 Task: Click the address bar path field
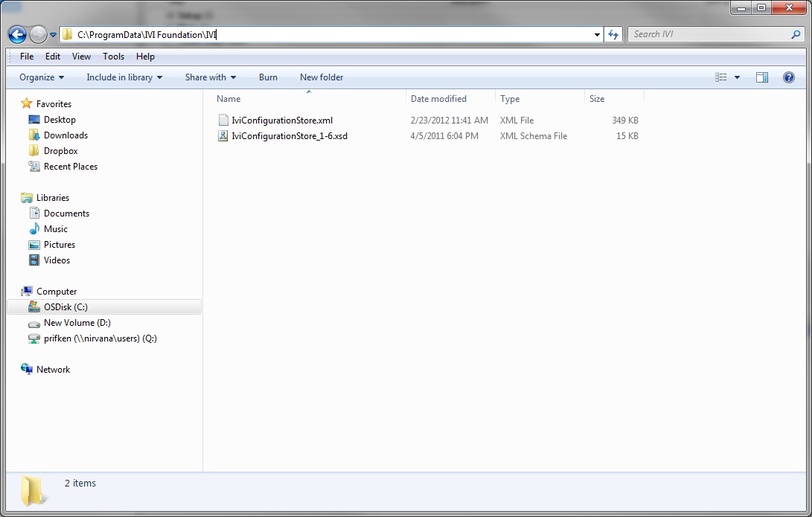(x=331, y=35)
